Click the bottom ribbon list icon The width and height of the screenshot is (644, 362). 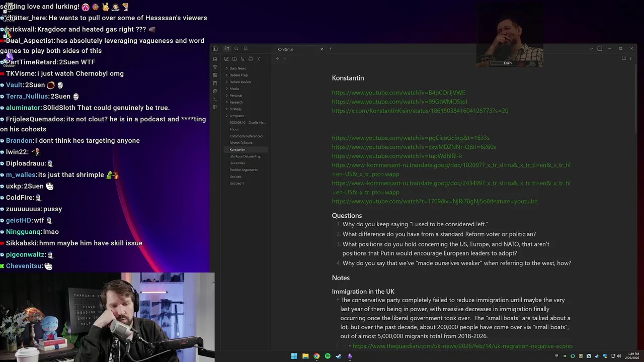pyautogui.click(x=215, y=107)
